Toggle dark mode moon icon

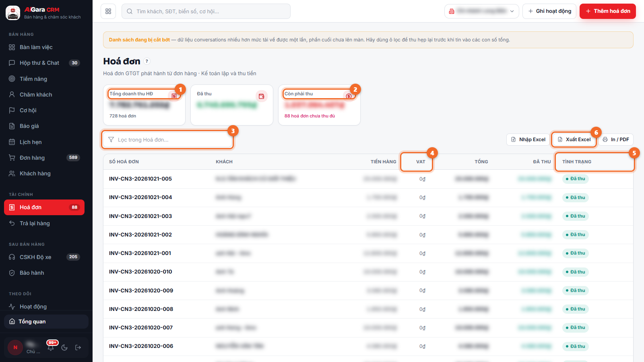pyautogui.click(x=64, y=348)
